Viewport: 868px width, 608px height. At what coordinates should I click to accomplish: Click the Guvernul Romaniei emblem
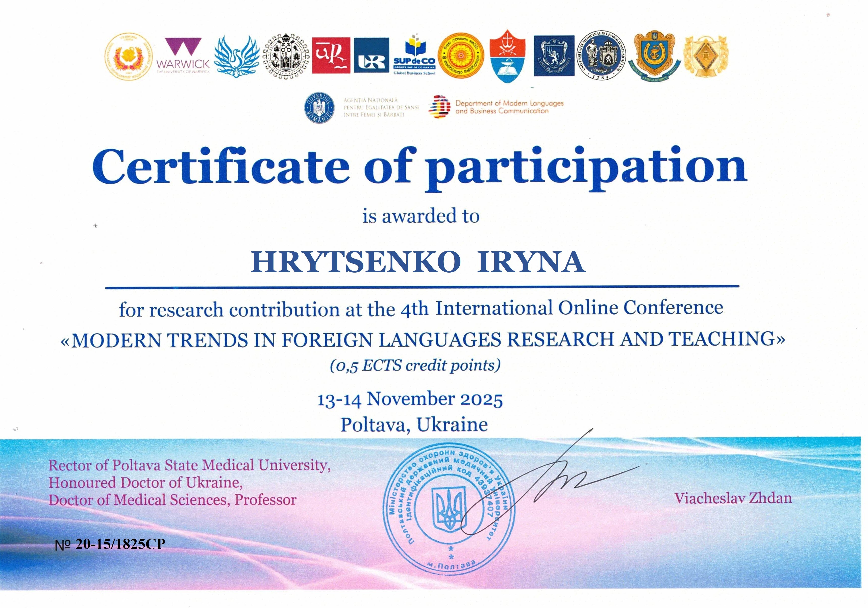click(320, 107)
